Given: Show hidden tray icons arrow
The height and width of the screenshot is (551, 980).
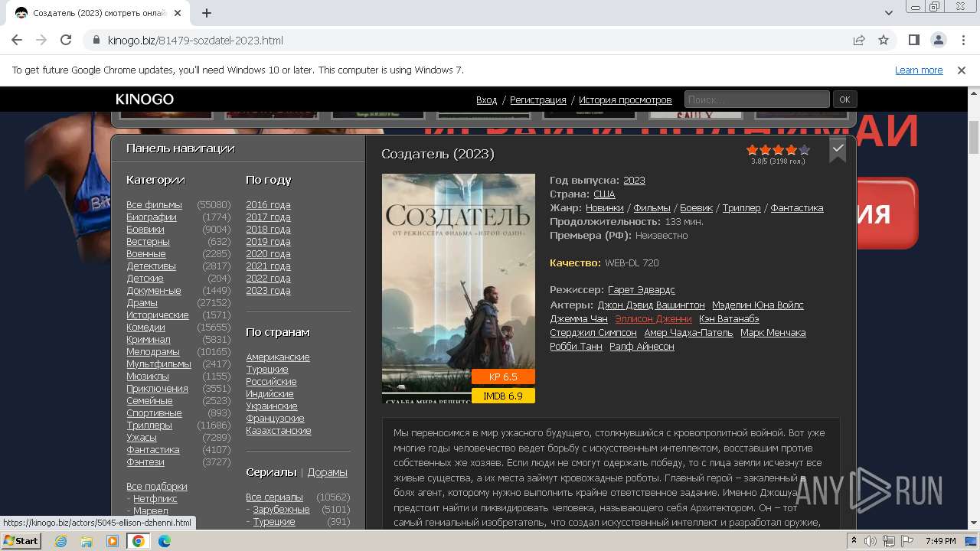Looking at the screenshot, I should point(854,541).
